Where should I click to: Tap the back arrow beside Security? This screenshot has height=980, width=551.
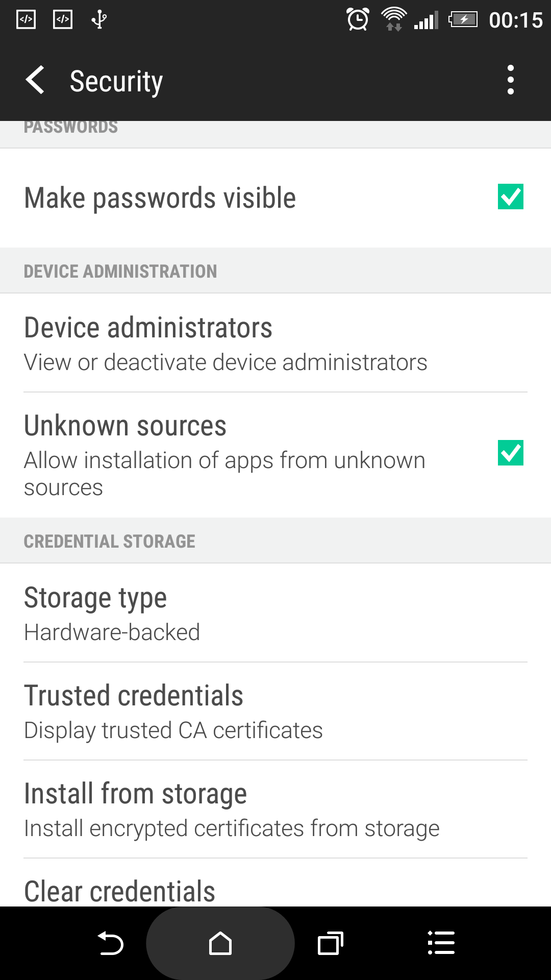click(x=35, y=80)
